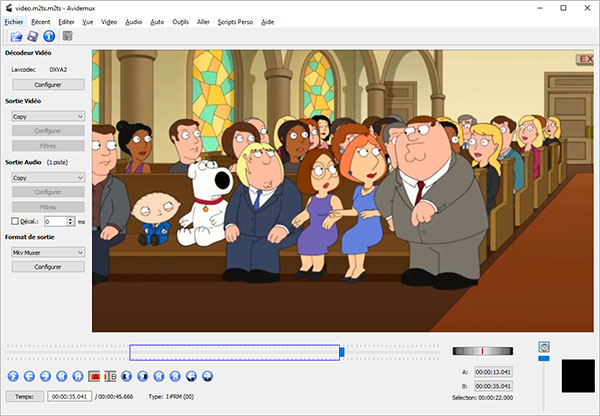
Task: Open a video with the folder icon
Action: pos(16,36)
